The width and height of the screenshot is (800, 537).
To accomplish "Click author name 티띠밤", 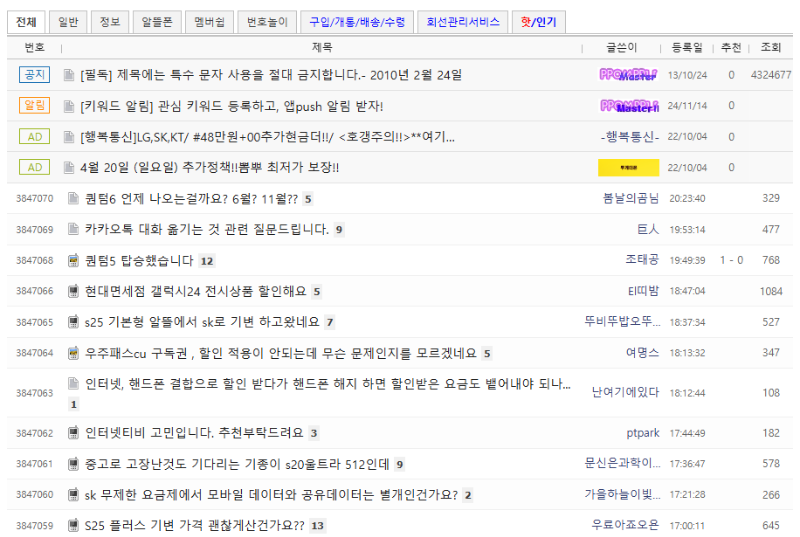I will (643, 291).
